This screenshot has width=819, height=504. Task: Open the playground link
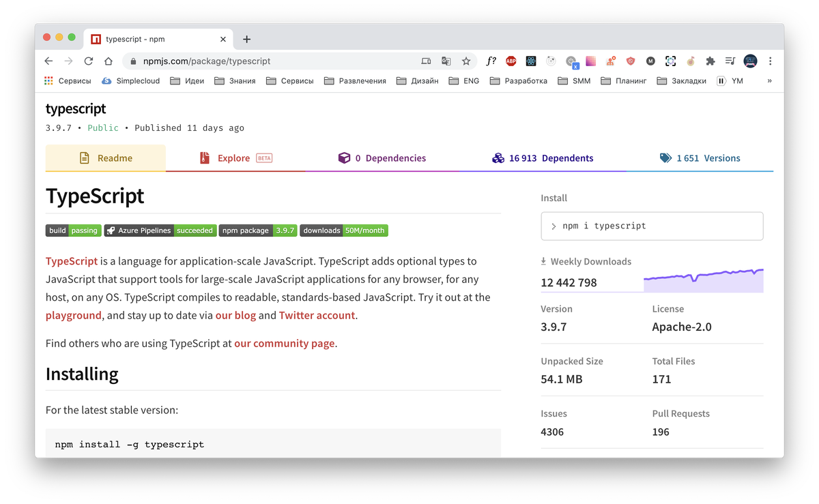point(73,315)
